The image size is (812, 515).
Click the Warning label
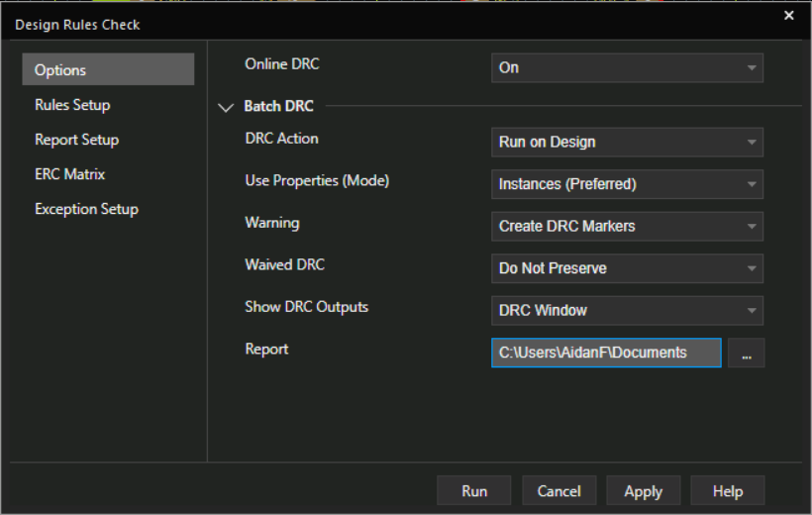[272, 223]
